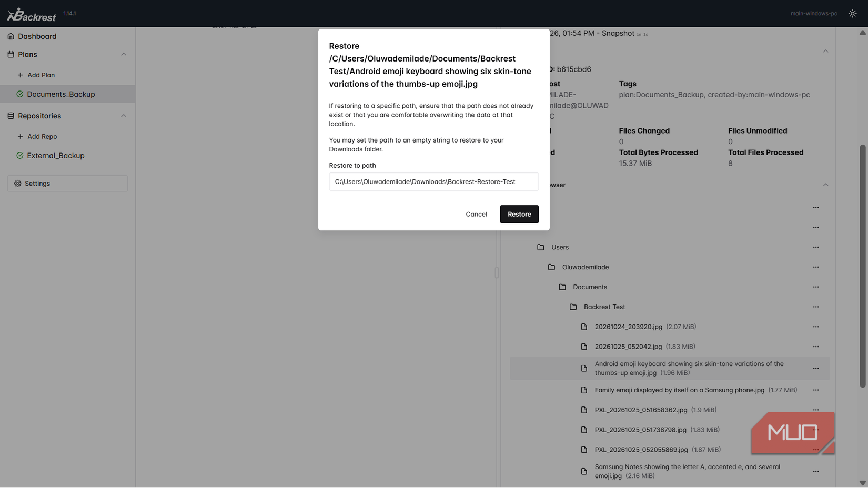Click file icon for Samsung Notes file
This screenshot has height=488, width=868.
[584, 472]
